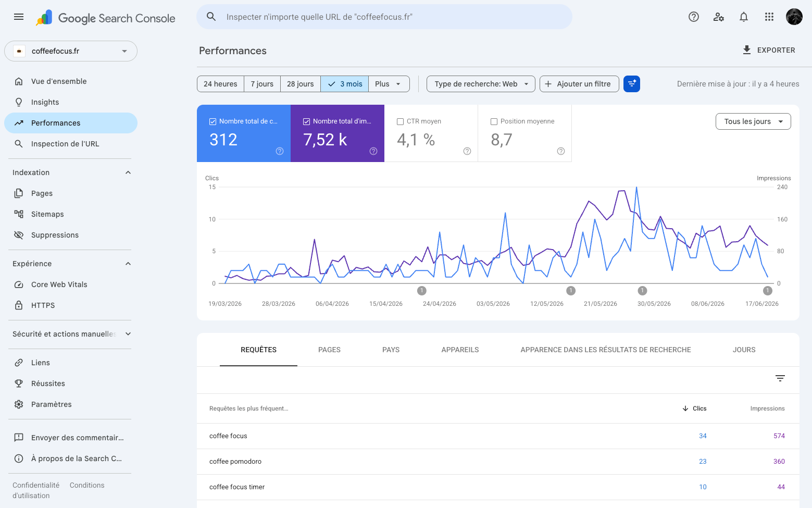Open help for total impressions card
812x508 pixels.
click(373, 151)
